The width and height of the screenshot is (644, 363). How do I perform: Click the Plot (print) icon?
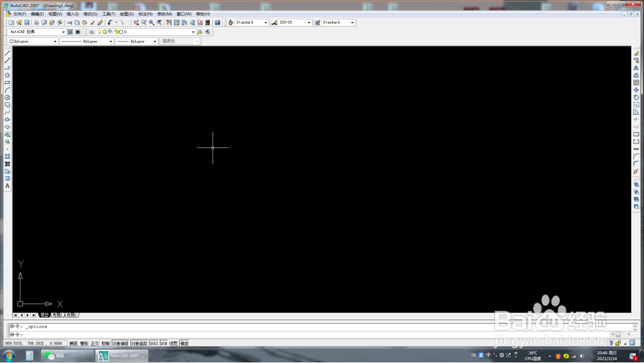point(36,23)
